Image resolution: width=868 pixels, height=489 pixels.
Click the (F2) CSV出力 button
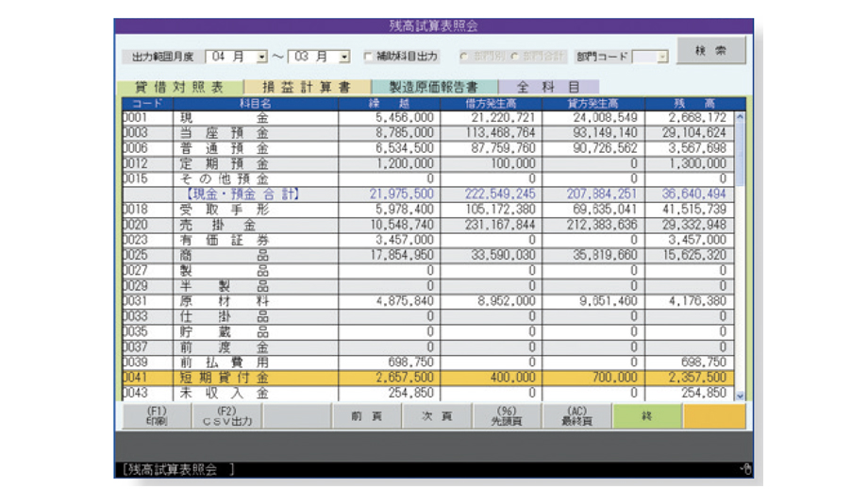(227, 416)
